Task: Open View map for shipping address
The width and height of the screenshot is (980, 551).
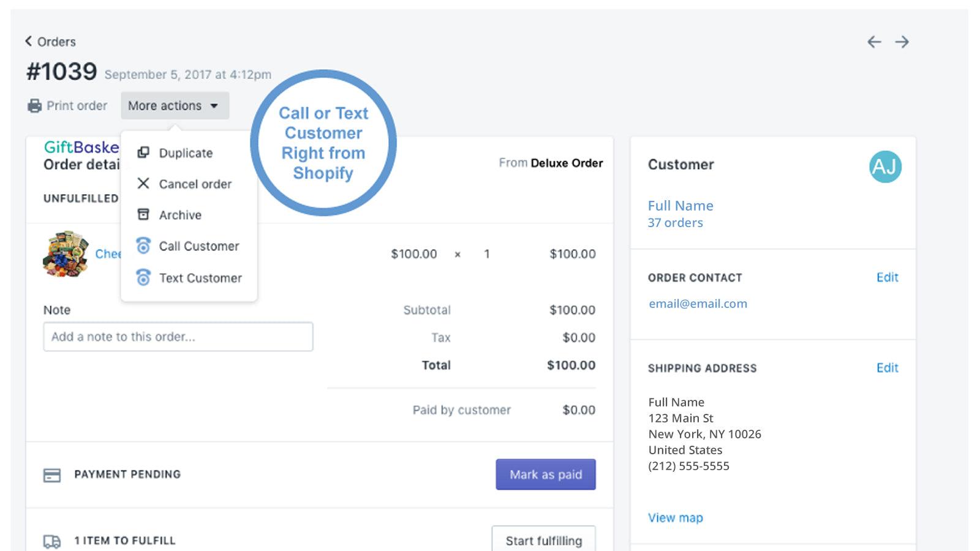Action: click(x=676, y=517)
